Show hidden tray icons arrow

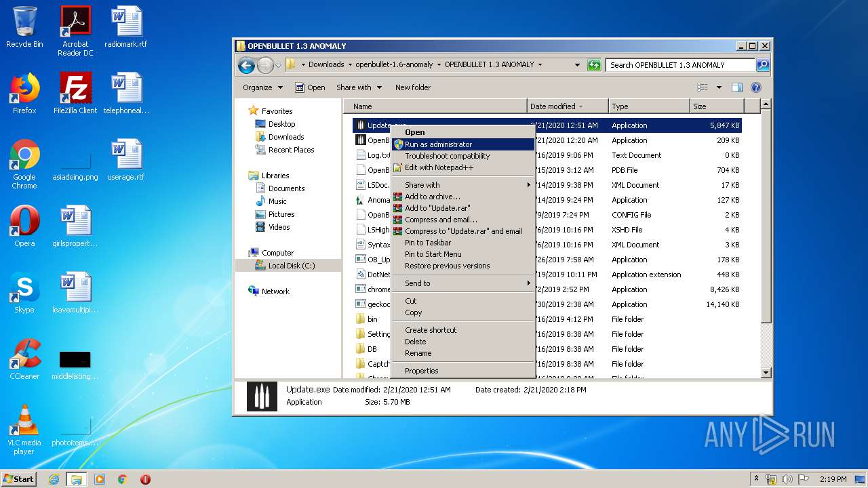click(x=757, y=479)
